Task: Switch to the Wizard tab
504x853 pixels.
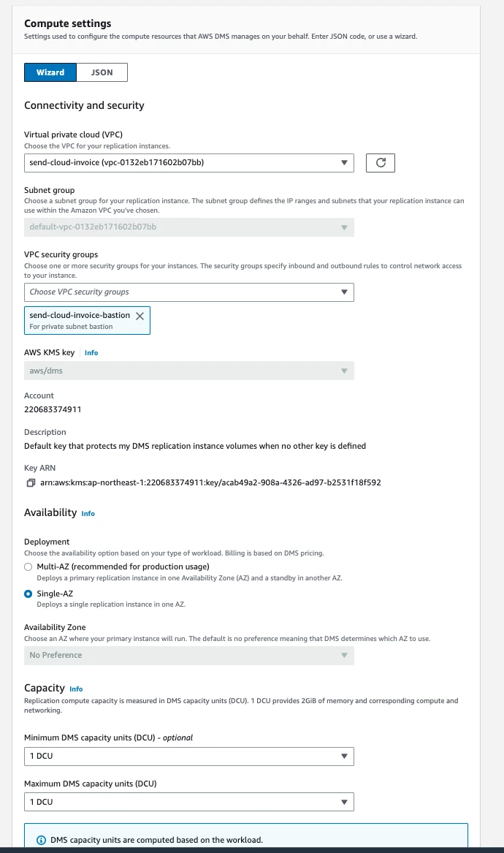Action: [50, 72]
